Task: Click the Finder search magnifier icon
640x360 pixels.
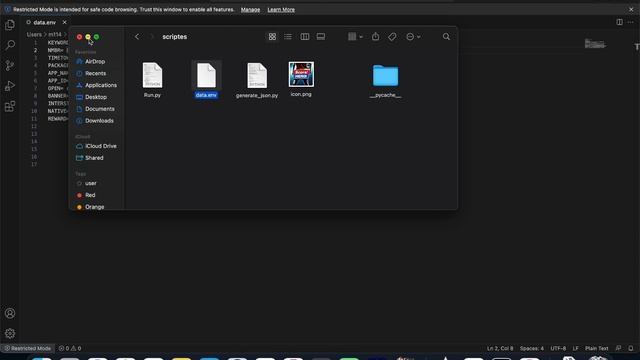Action: 446,37
